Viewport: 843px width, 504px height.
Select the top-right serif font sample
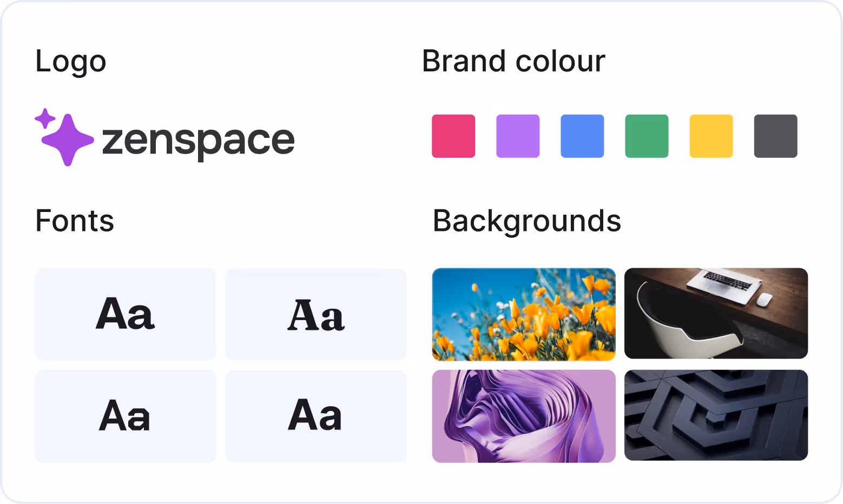(316, 314)
